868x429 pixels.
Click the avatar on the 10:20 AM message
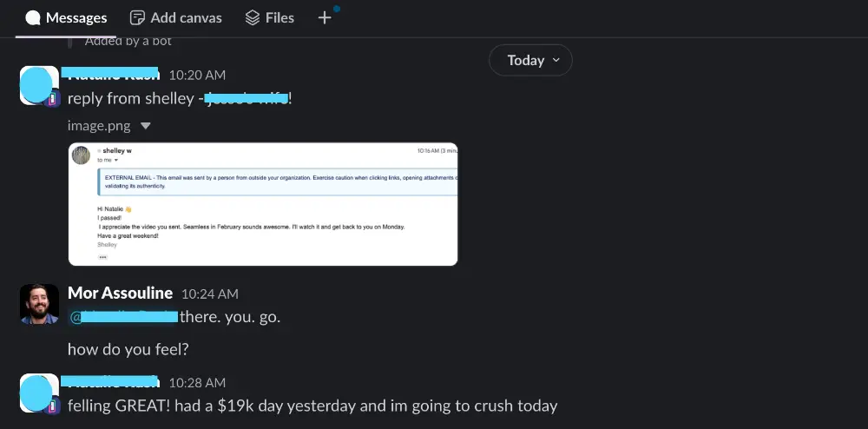click(x=36, y=84)
